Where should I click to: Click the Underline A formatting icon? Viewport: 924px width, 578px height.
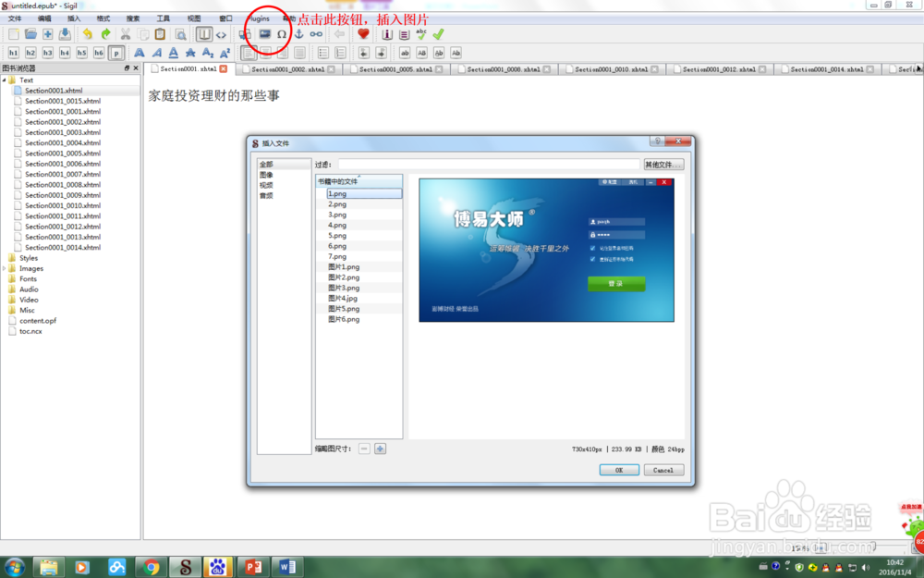pyautogui.click(x=174, y=53)
